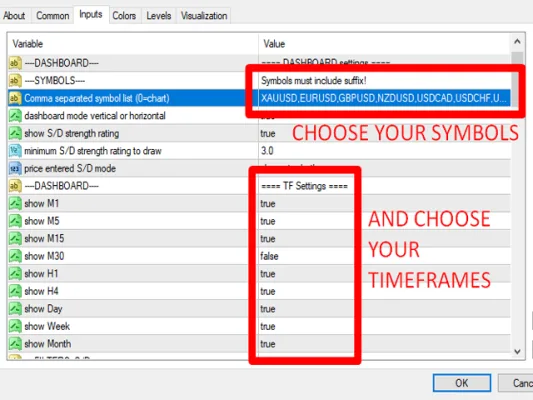Edit the XAUUSD,EURUSD symbol list value field
533x400 pixels.
pyautogui.click(x=384, y=98)
